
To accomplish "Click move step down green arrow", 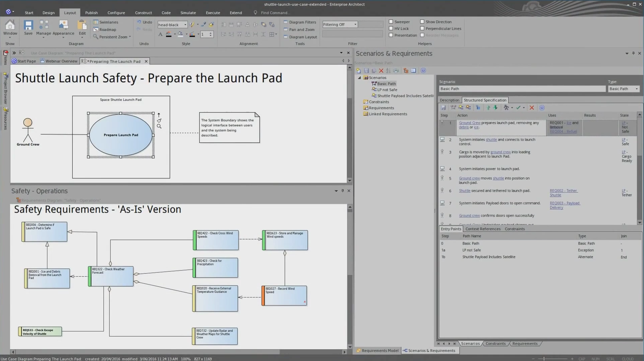I will [495, 108].
